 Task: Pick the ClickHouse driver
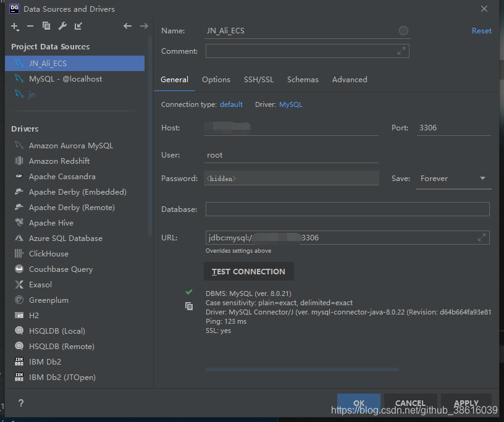click(x=49, y=254)
